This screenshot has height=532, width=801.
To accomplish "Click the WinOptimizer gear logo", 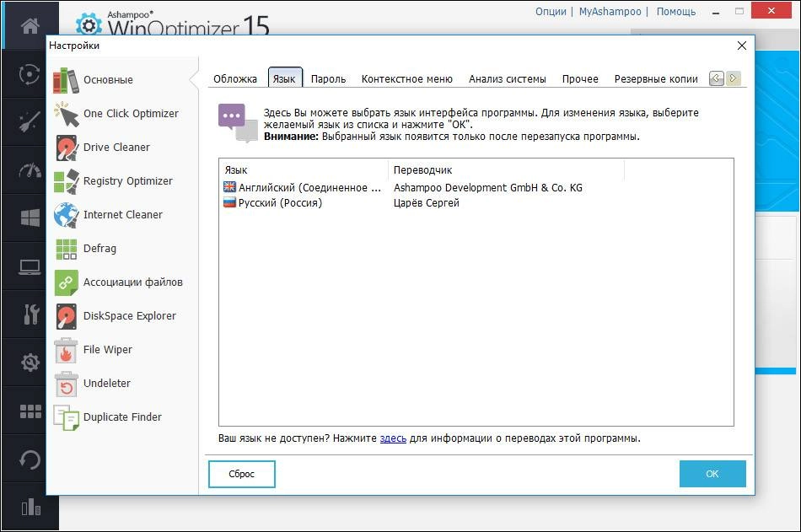I will 89,24.
